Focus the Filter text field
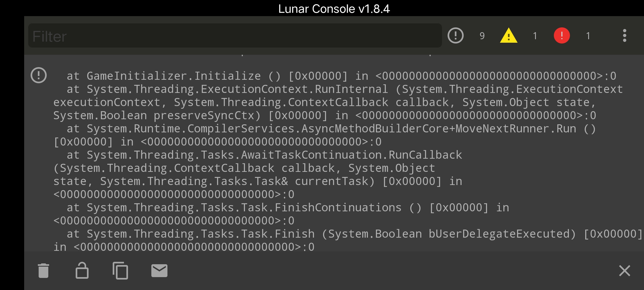 (235, 35)
